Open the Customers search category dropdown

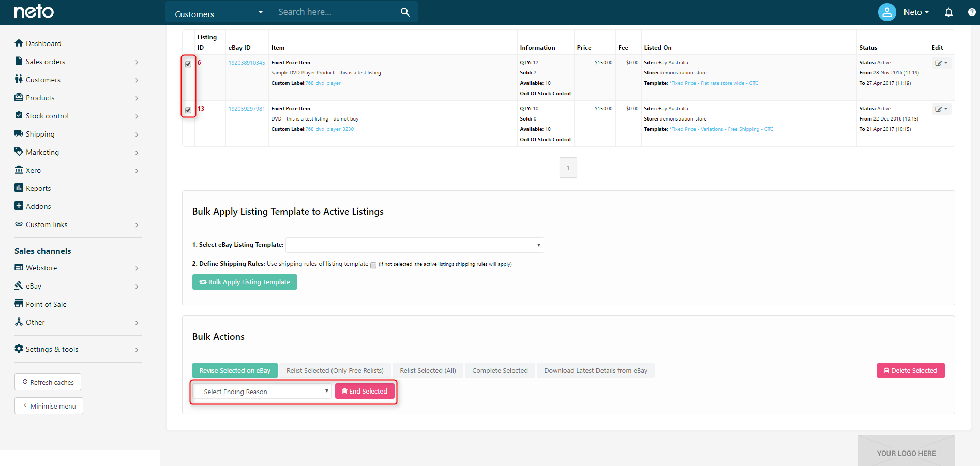click(219, 12)
